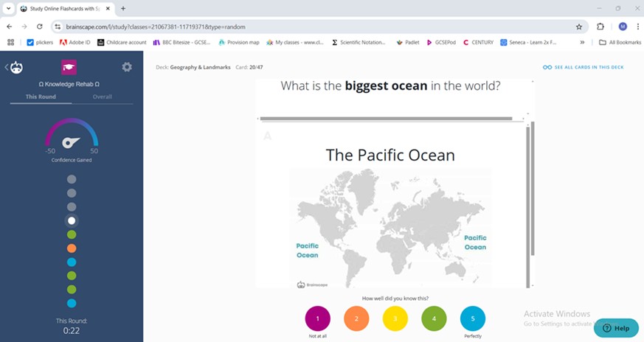
Task: Open the Help button
Action: pos(615,328)
